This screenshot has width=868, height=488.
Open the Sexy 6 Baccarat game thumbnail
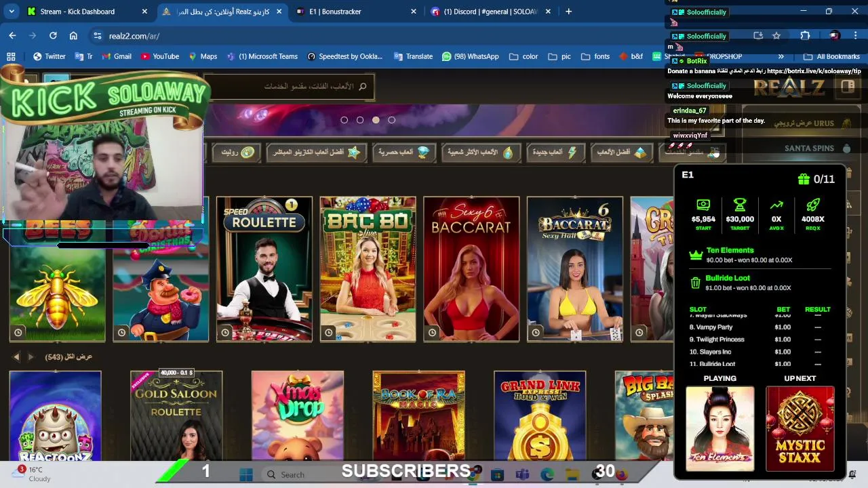tap(471, 269)
